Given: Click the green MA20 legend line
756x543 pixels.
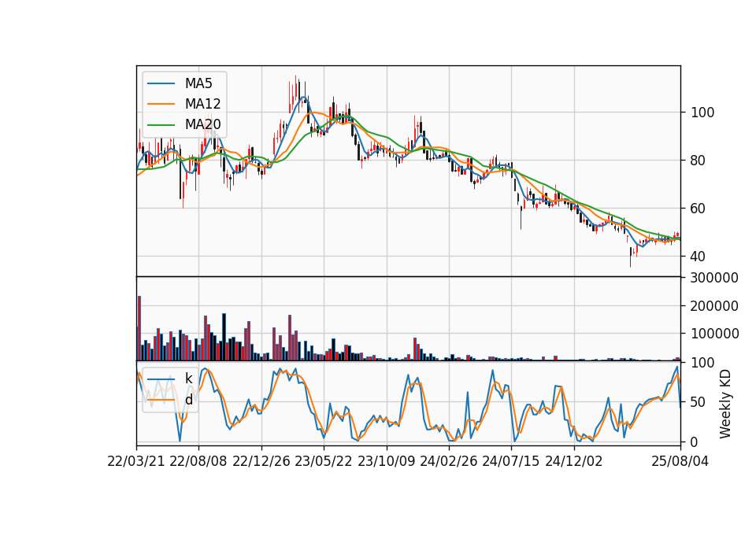Looking at the screenshot, I should tap(161, 125).
